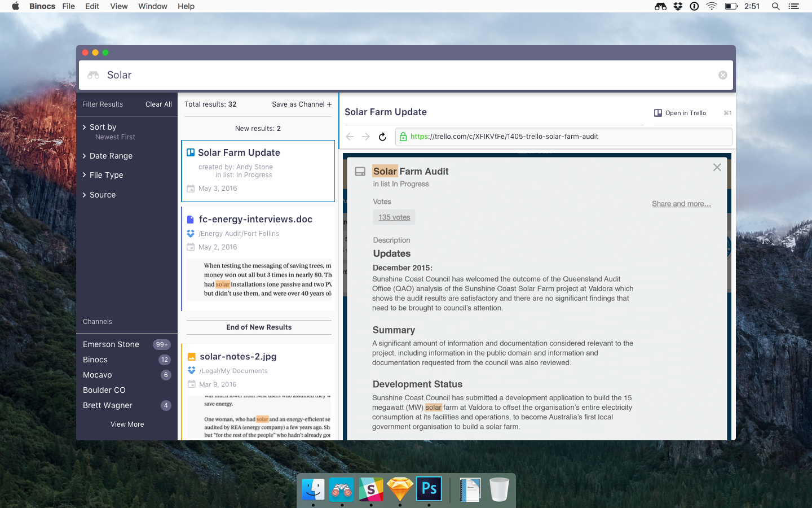Click the Share and more... link

click(681, 204)
